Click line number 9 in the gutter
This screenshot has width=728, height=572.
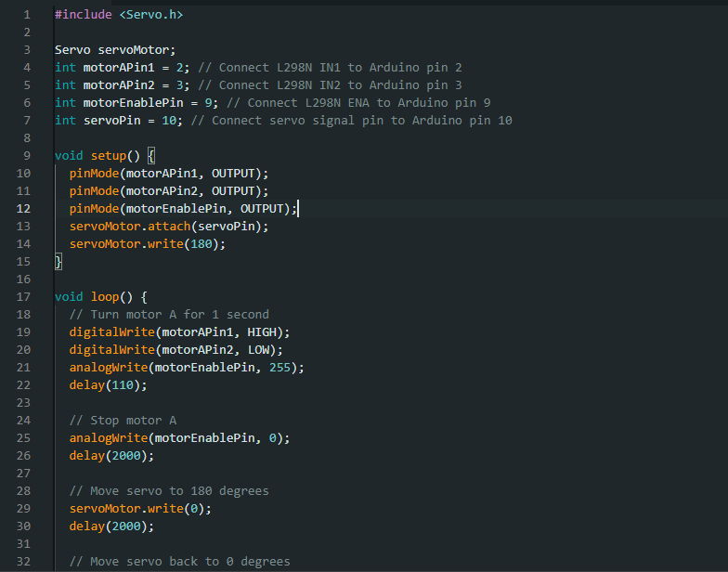pos(27,156)
